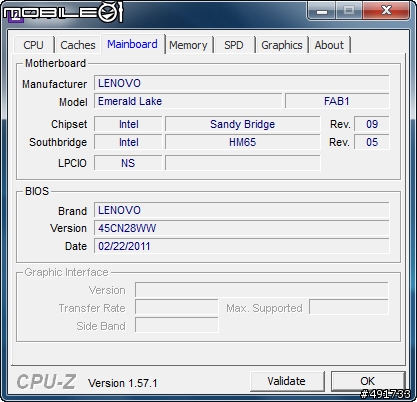Click the CPU-Z logo text

click(46, 382)
